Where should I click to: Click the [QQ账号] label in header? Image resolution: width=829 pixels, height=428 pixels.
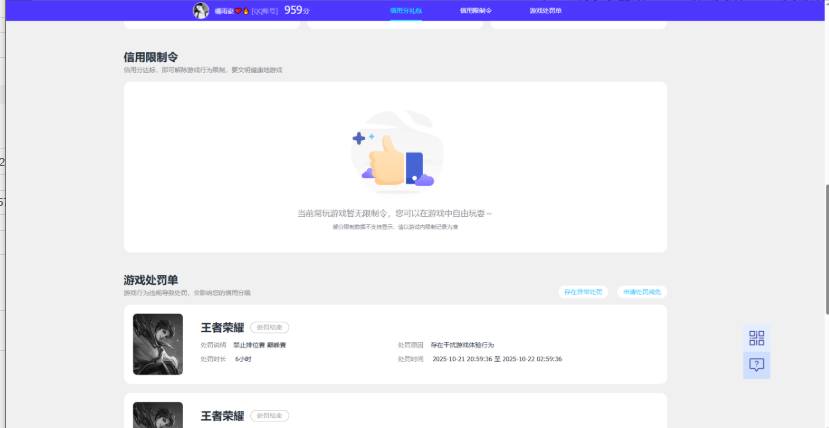tap(264, 11)
